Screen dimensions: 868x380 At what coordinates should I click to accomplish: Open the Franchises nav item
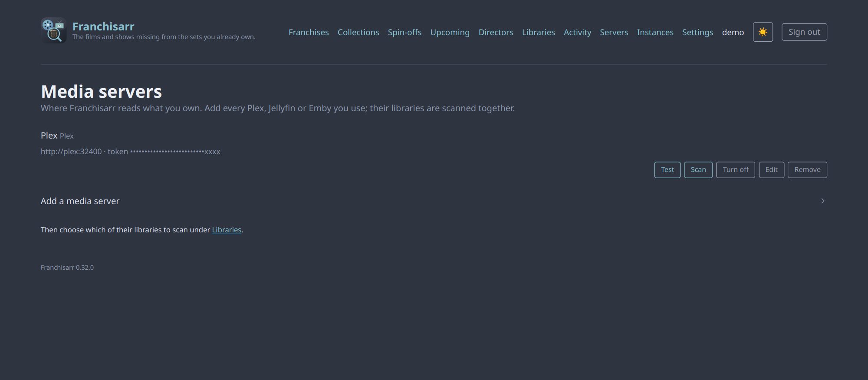click(x=309, y=32)
